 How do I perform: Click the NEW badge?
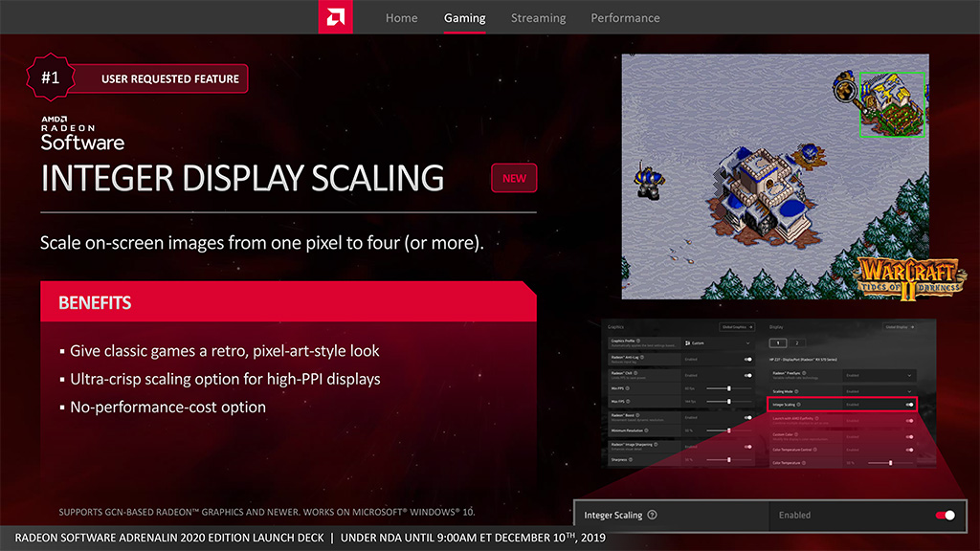pos(514,178)
